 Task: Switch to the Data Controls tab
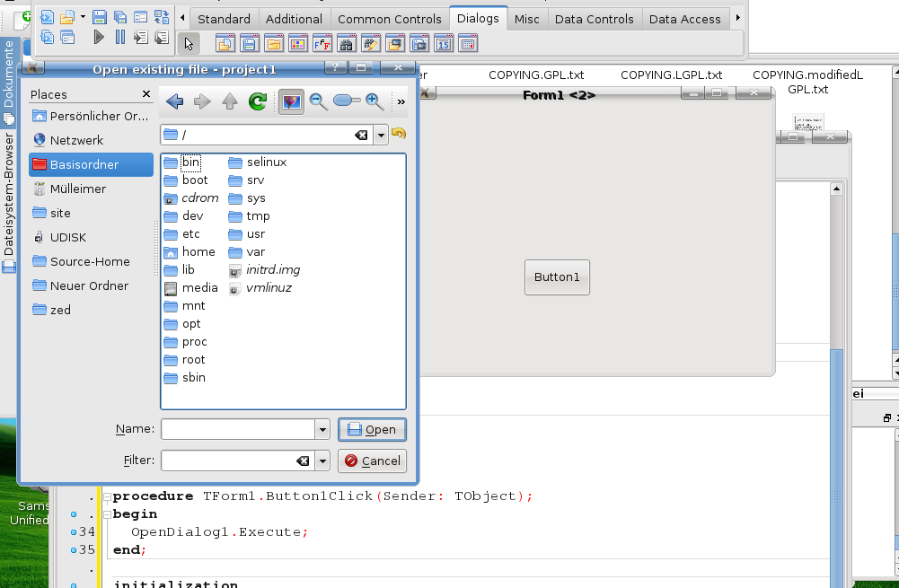[594, 19]
